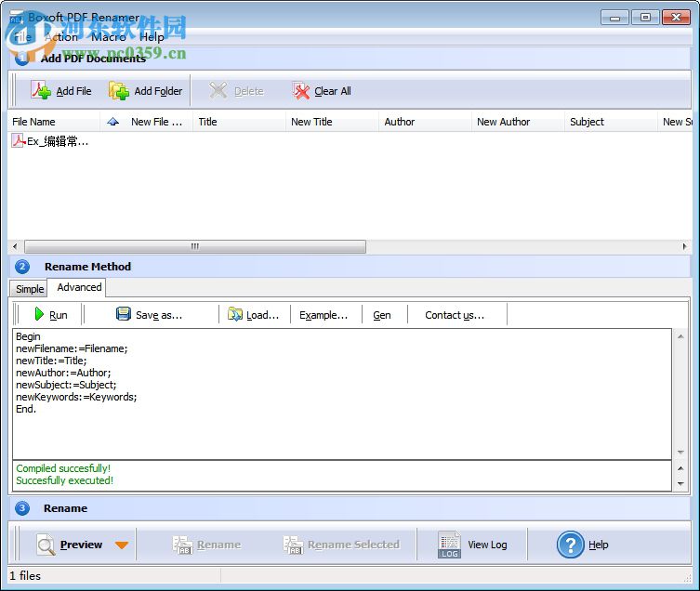Click the output log scroll up arrow
This screenshot has height=591, width=700.
(x=680, y=468)
